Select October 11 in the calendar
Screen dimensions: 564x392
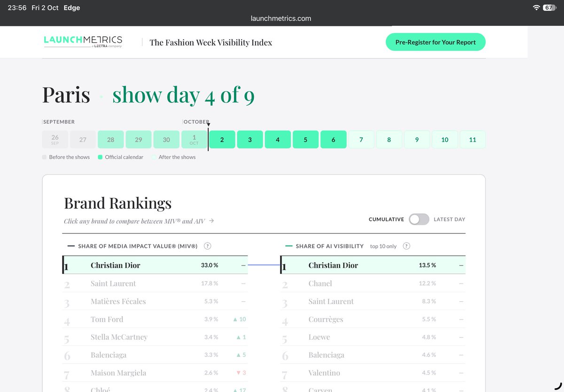pos(472,140)
